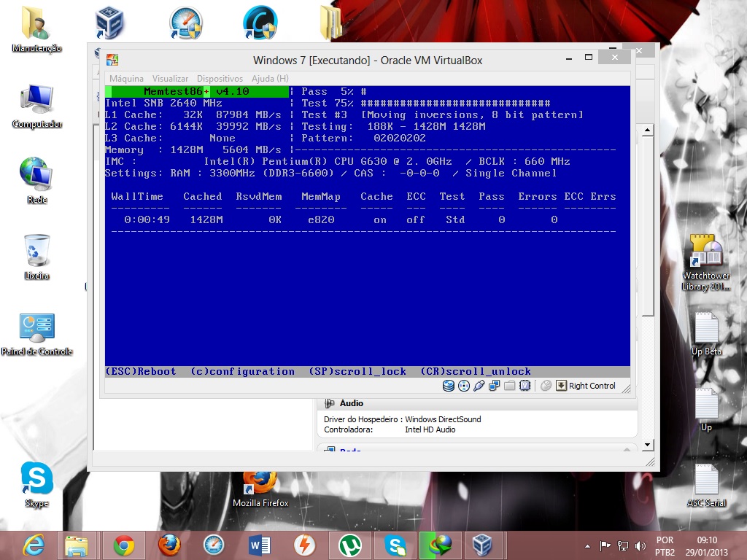Select the Skype desktop shortcut

tap(36, 485)
